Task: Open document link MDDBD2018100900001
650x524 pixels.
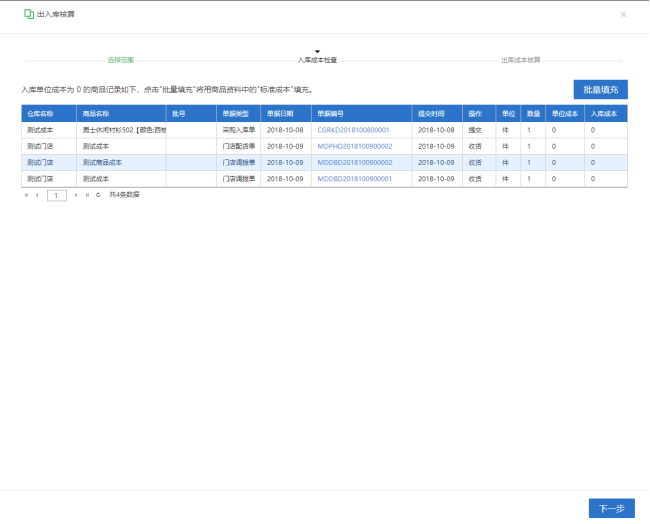Action: pos(354,179)
